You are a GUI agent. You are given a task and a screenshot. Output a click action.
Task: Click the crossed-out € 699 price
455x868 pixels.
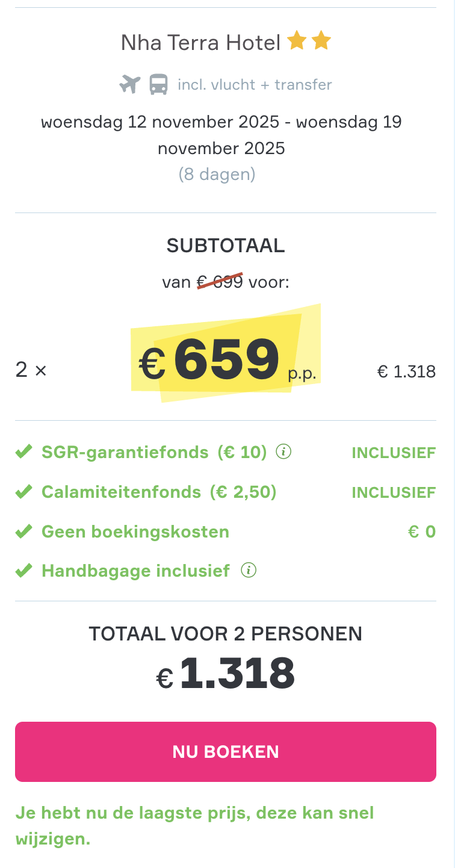tap(220, 282)
